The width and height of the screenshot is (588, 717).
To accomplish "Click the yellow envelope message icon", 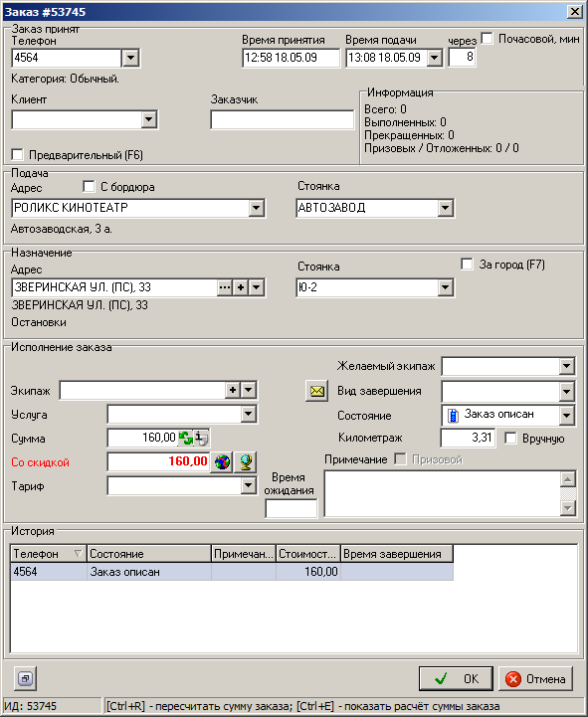I will point(316,391).
